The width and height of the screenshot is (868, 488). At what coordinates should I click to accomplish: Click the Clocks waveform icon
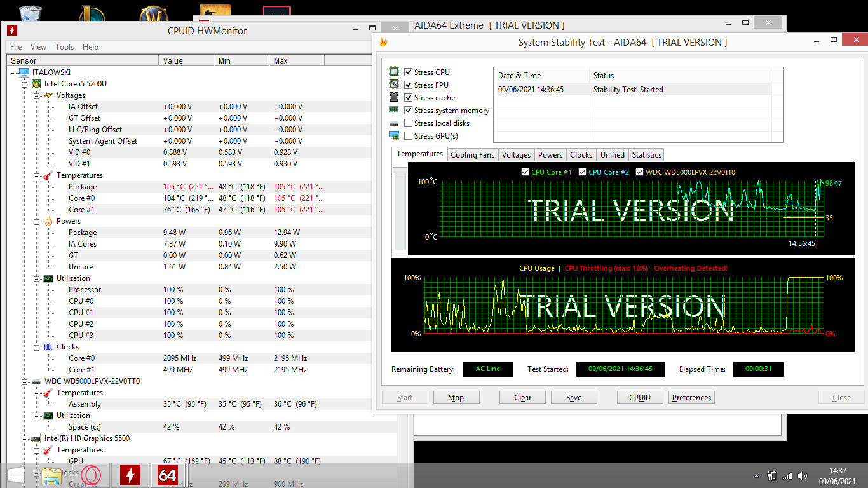click(x=48, y=347)
